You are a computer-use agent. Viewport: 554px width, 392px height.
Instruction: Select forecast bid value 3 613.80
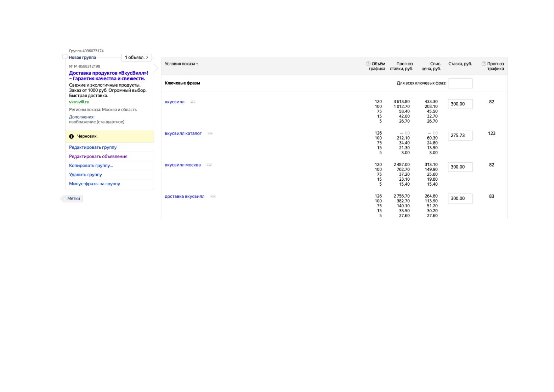[x=402, y=102]
